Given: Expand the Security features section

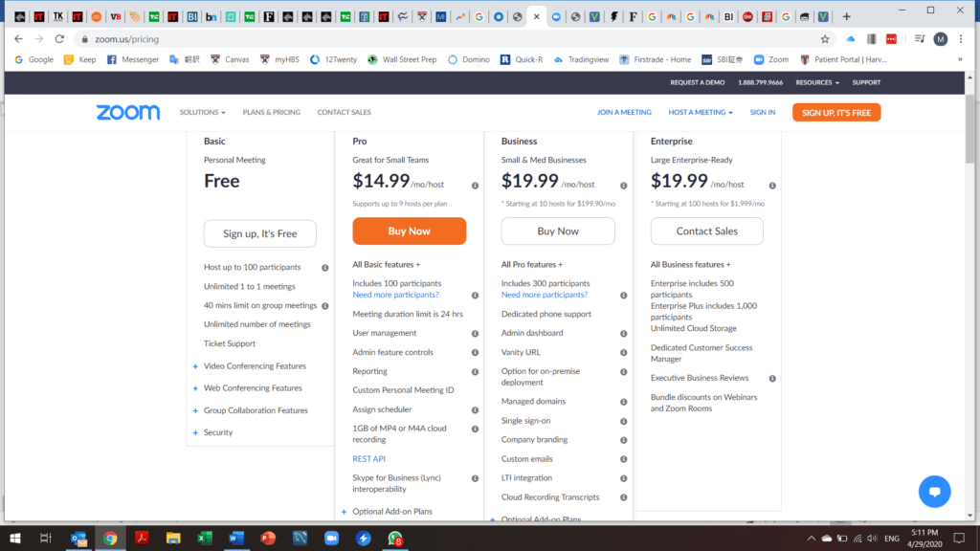Looking at the screenshot, I should coord(218,432).
